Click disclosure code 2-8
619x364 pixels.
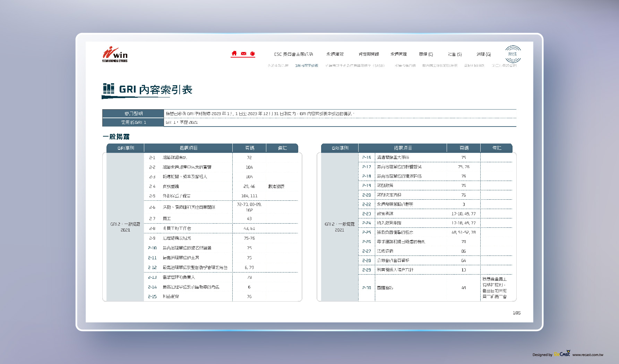tap(152, 228)
